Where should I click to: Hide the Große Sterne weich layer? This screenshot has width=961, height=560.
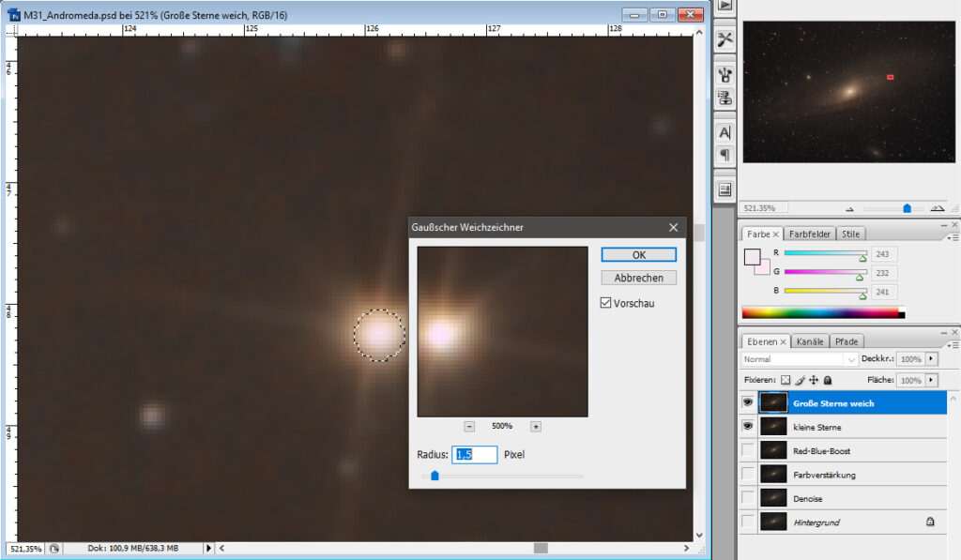pos(748,402)
